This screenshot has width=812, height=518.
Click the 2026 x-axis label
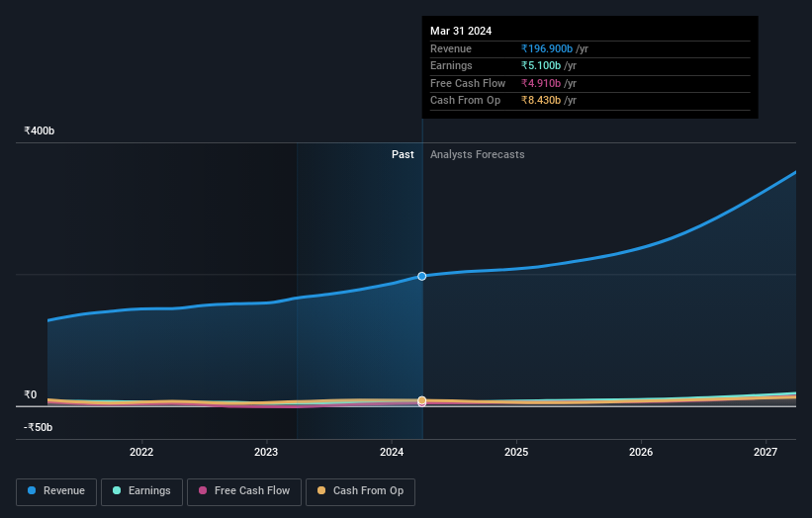click(x=641, y=453)
